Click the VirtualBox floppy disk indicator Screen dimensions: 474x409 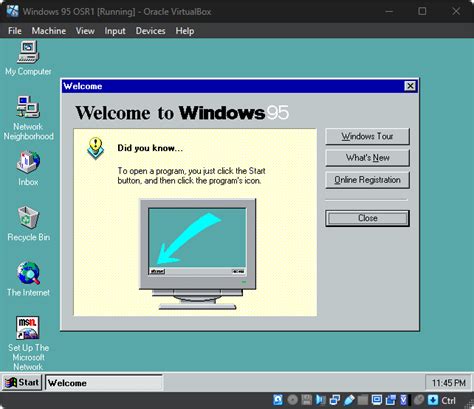point(307,400)
